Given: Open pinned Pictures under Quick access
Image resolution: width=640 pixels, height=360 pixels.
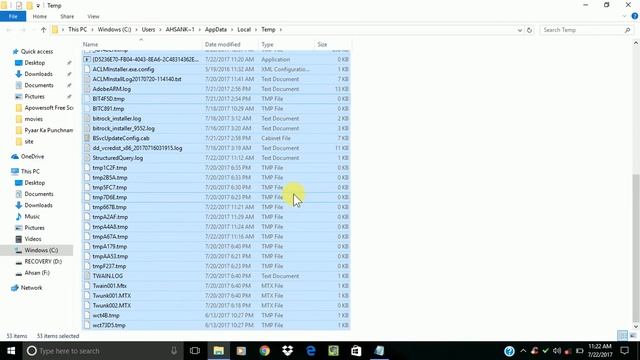Looking at the screenshot, I should tap(34, 97).
